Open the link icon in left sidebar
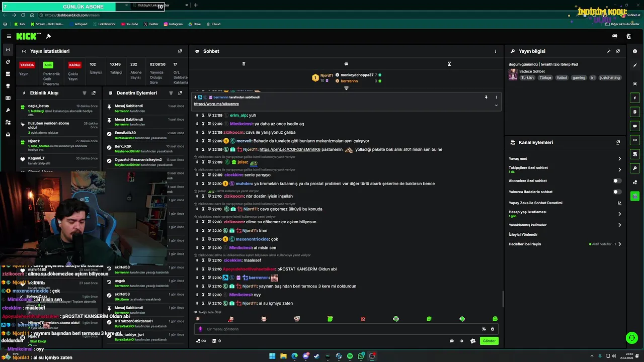Viewport: 644px width, 362px height. tap(8, 62)
